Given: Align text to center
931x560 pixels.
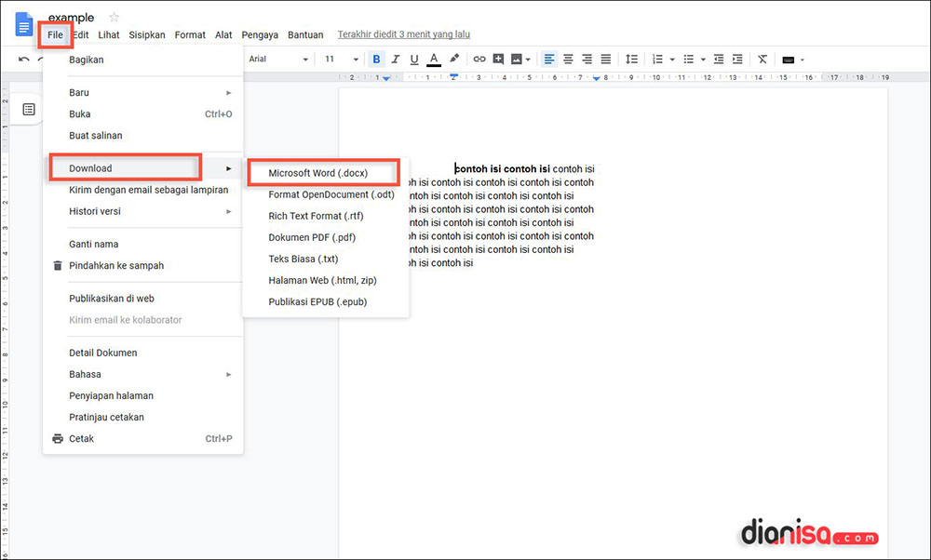Looking at the screenshot, I should pyautogui.click(x=568, y=59).
